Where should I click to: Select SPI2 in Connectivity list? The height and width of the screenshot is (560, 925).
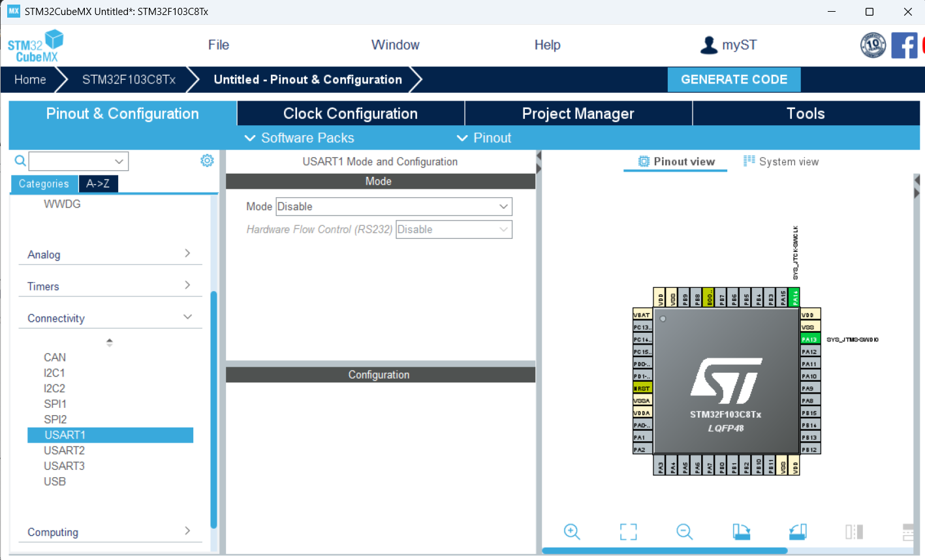(x=55, y=420)
